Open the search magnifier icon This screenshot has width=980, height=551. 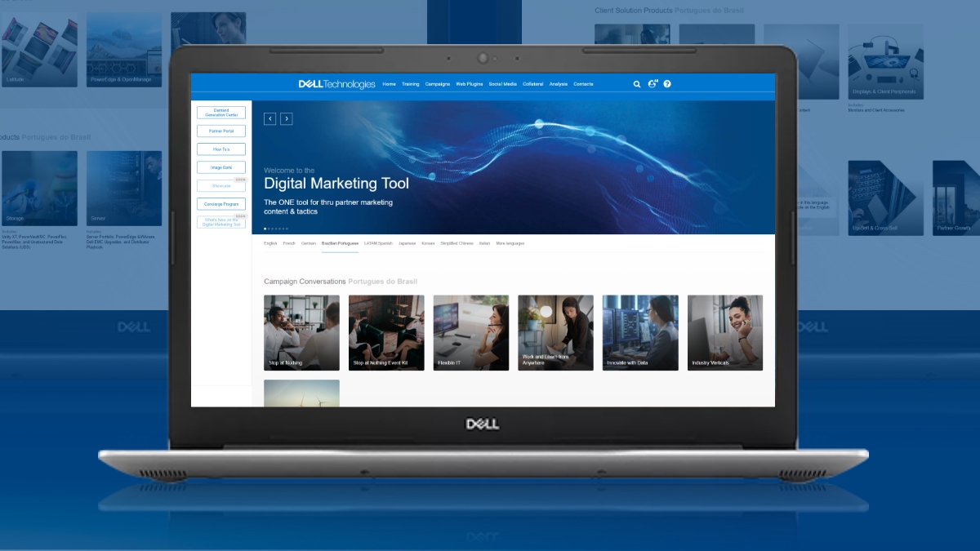pyautogui.click(x=637, y=84)
